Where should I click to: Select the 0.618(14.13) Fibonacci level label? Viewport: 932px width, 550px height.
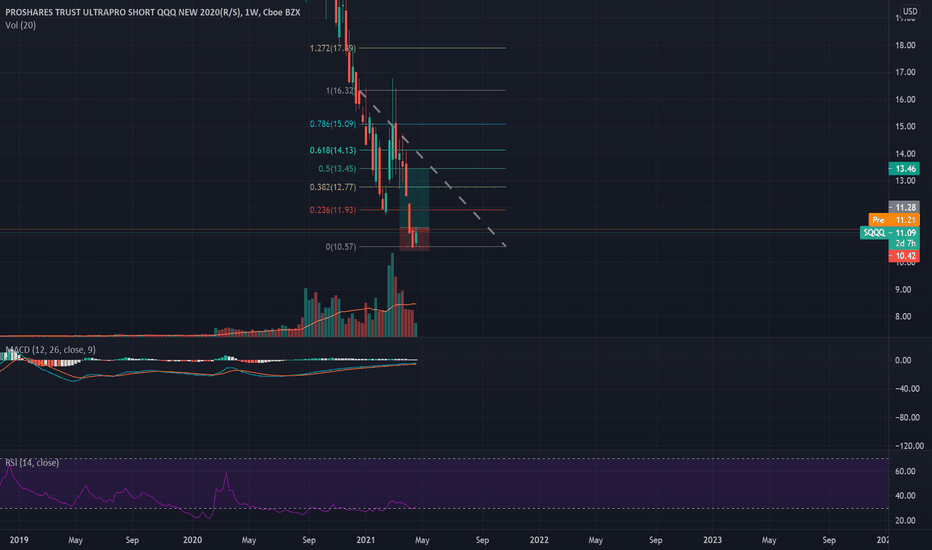333,150
